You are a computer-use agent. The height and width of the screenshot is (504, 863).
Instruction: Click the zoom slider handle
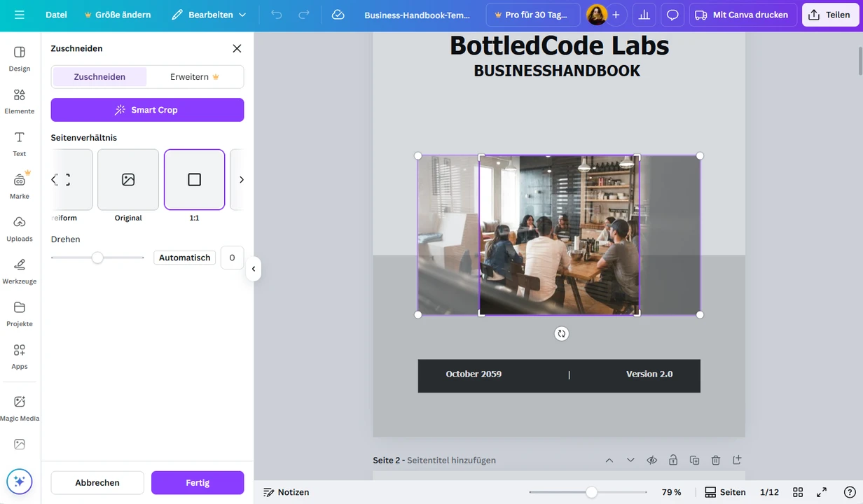pos(592,492)
